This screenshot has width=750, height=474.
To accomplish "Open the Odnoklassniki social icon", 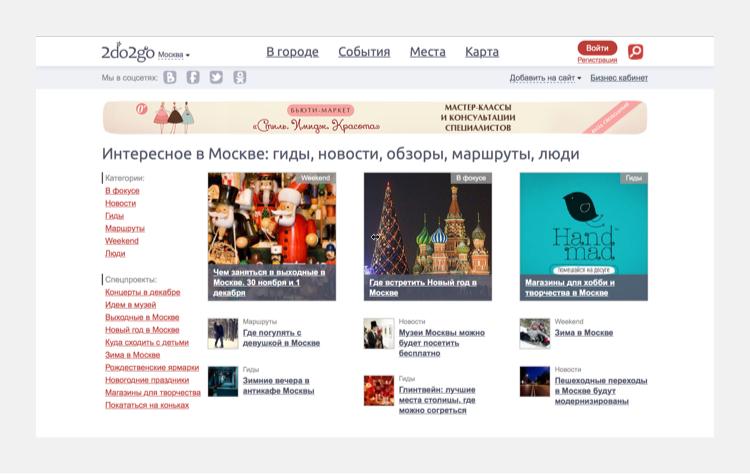I will coord(240,77).
